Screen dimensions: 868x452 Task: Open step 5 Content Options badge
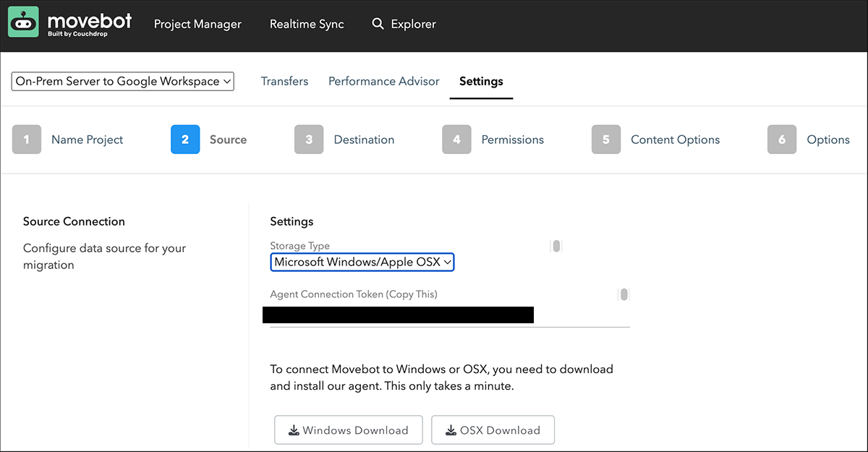coord(606,140)
